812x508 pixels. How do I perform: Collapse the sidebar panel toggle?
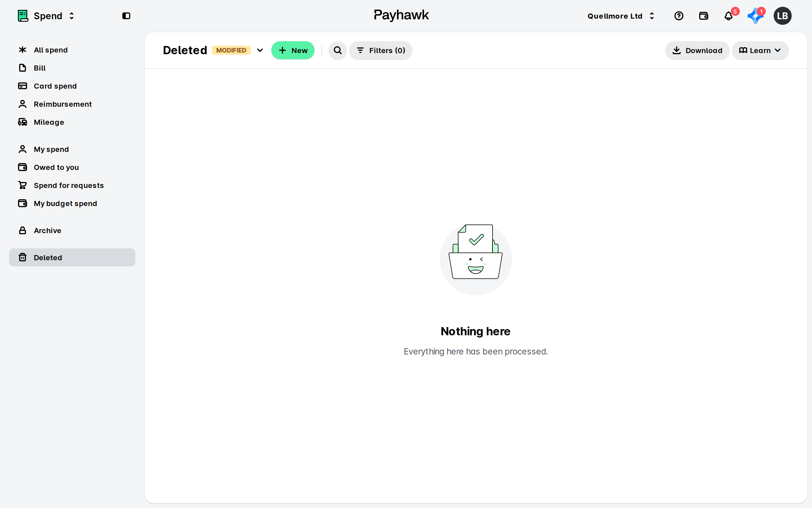pos(126,16)
